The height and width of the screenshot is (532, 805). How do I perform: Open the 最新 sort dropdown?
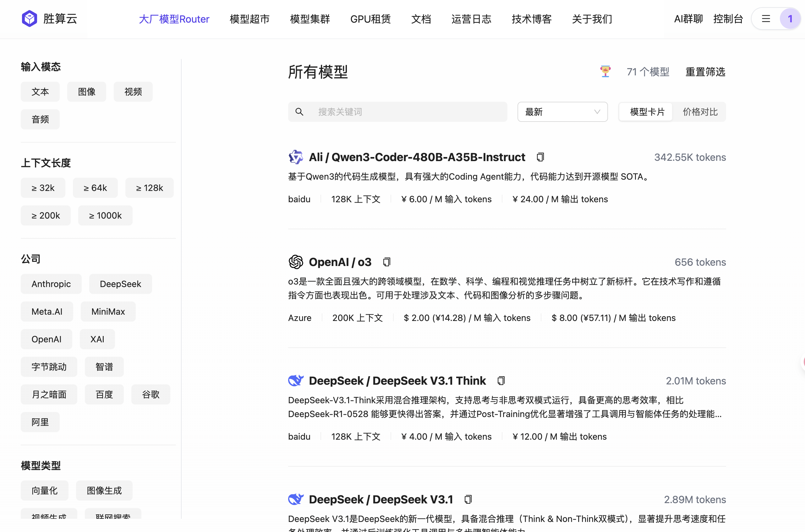pos(562,111)
